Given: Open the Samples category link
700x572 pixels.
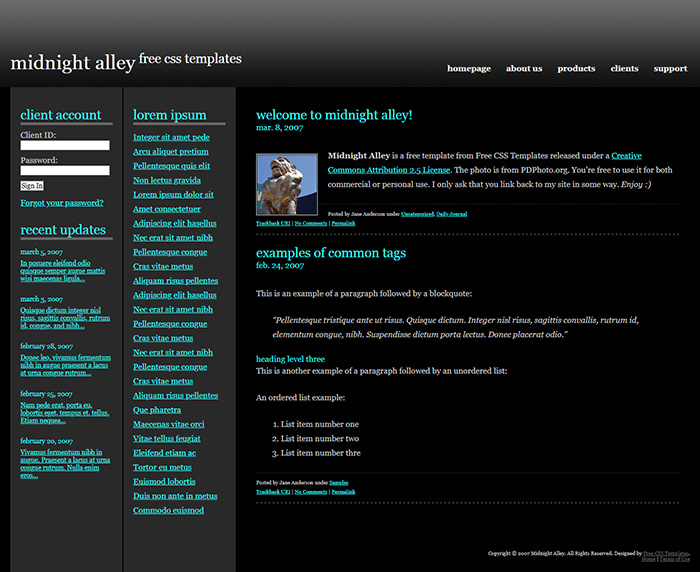Looking at the screenshot, I should pos(338,482).
